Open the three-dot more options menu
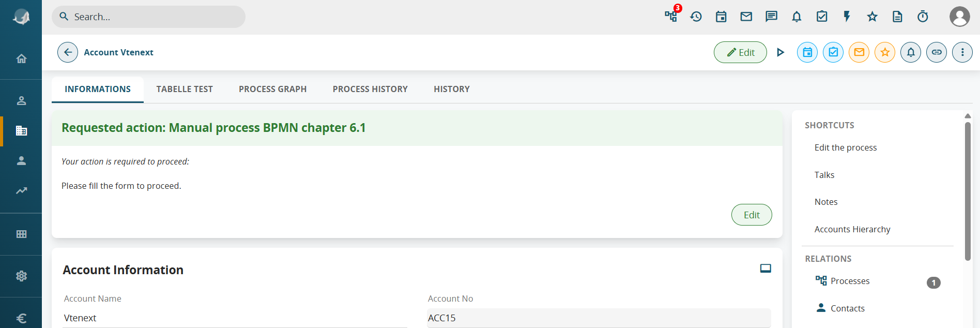Screen dimensions: 980x328 pyautogui.click(x=962, y=52)
